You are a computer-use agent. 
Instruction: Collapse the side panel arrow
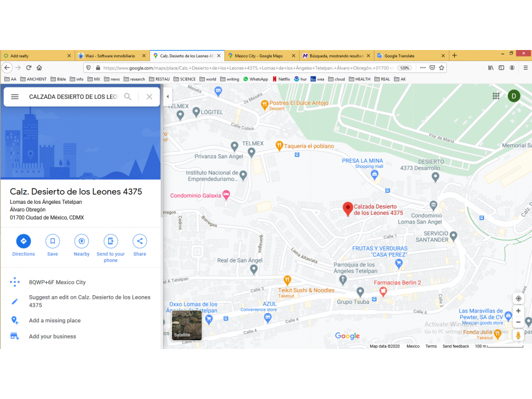click(x=167, y=96)
